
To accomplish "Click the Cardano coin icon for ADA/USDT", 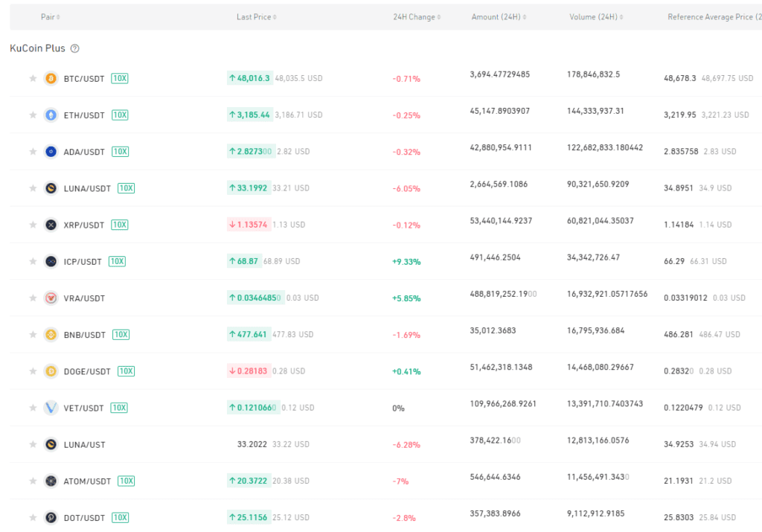I will point(51,152).
